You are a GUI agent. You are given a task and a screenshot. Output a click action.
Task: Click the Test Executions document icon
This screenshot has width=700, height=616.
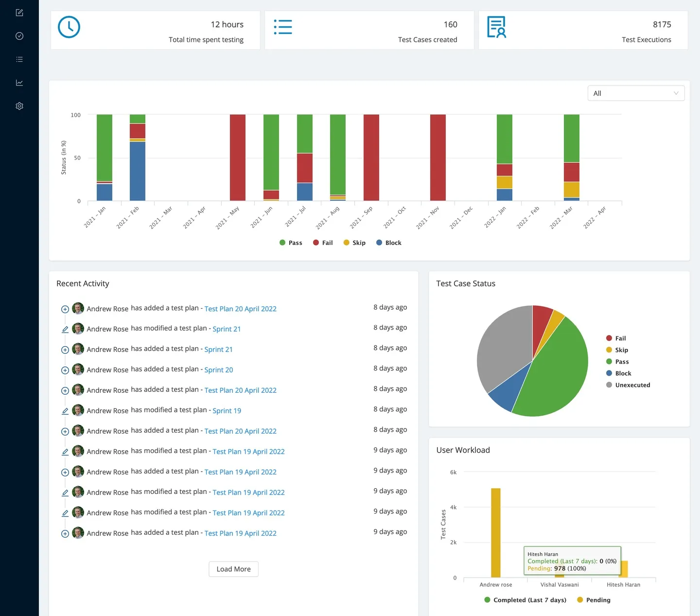click(x=496, y=27)
